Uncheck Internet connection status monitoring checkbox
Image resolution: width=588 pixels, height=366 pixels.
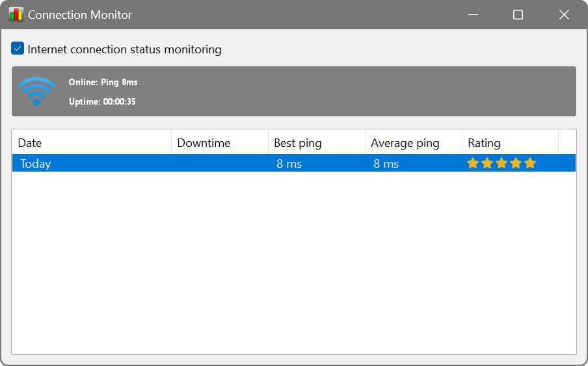[18, 49]
